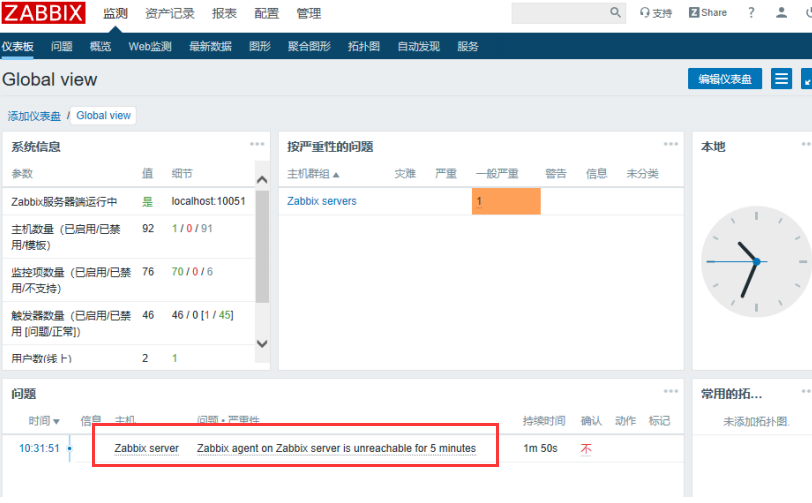Sort by 主机群组 column header

click(313, 174)
